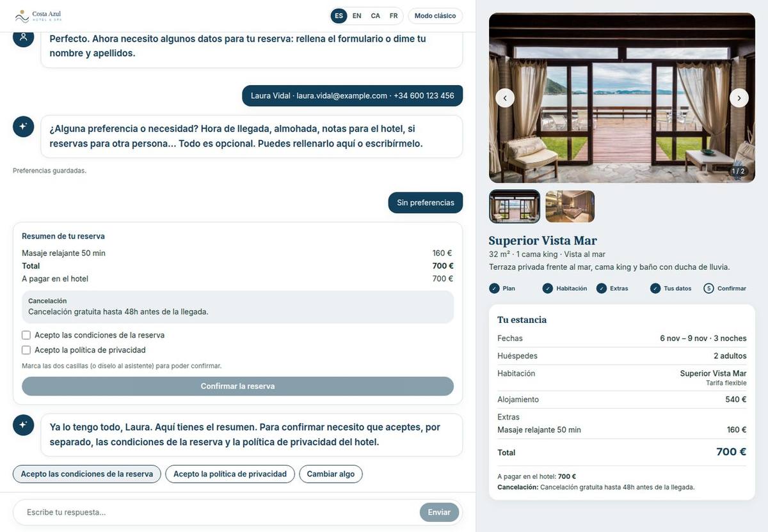Click the 2 adultos guests value
The width and height of the screenshot is (768, 532).
point(730,356)
